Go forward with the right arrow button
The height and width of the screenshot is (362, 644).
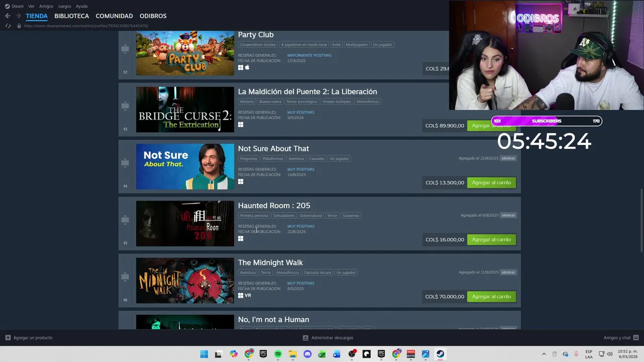(x=18, y=16)
